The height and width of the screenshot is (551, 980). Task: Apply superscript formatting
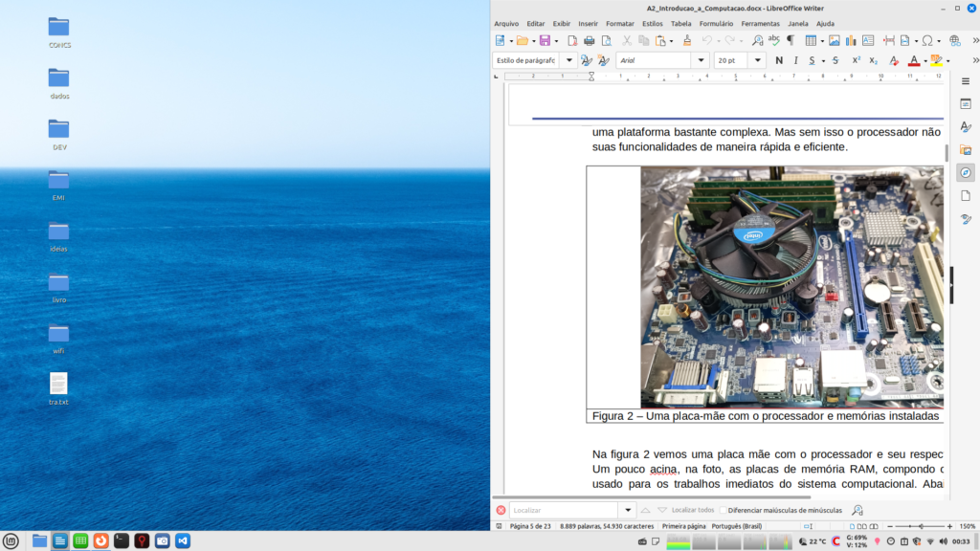coord(857,60)
